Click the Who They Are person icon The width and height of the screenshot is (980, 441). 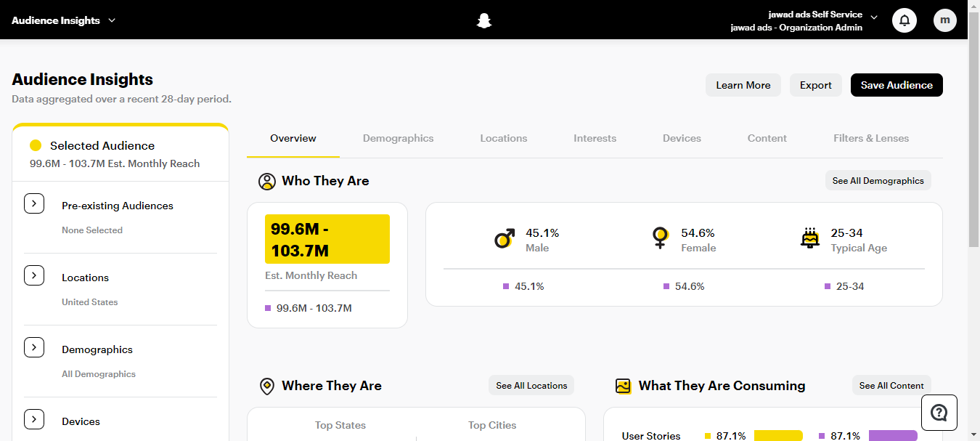pyautogui.click(x=267, y=181)
